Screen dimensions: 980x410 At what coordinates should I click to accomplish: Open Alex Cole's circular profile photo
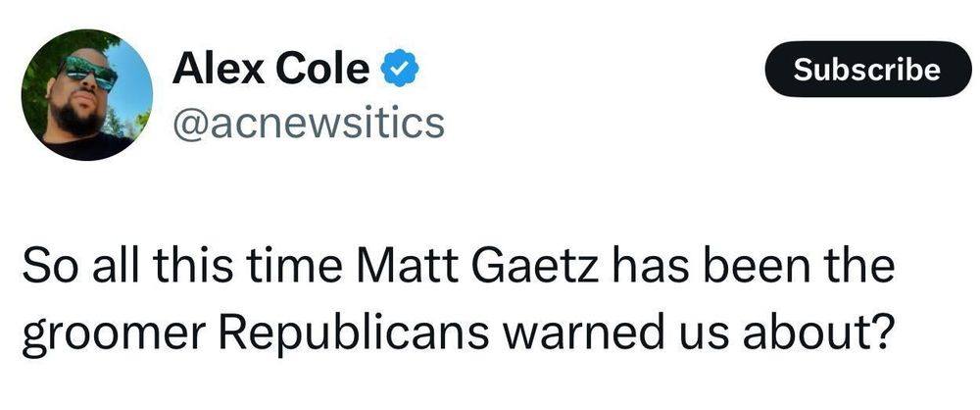coord(87,94)
